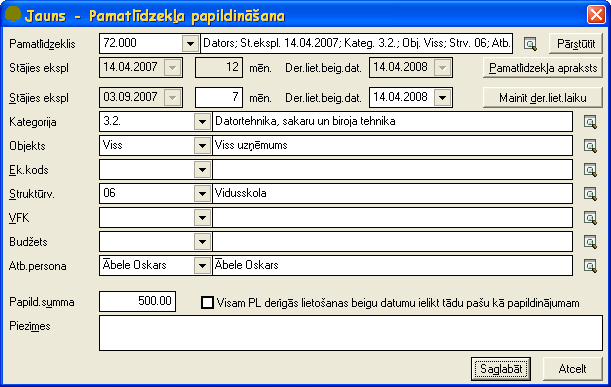
Task: Click the Ābele Oskars description field
Action: point(392,266)
